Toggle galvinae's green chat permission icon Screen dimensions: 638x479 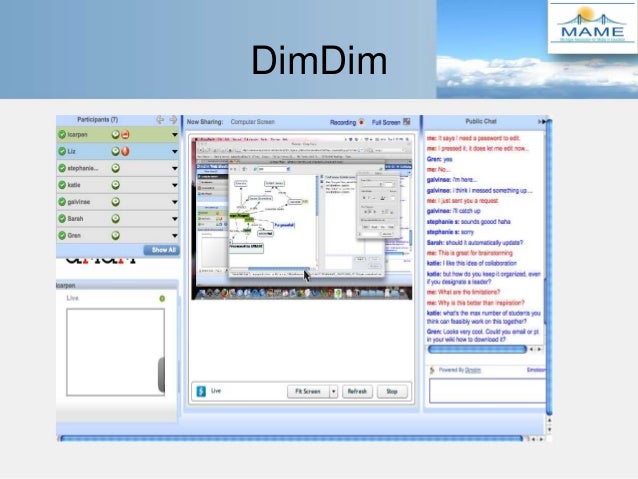116,202
